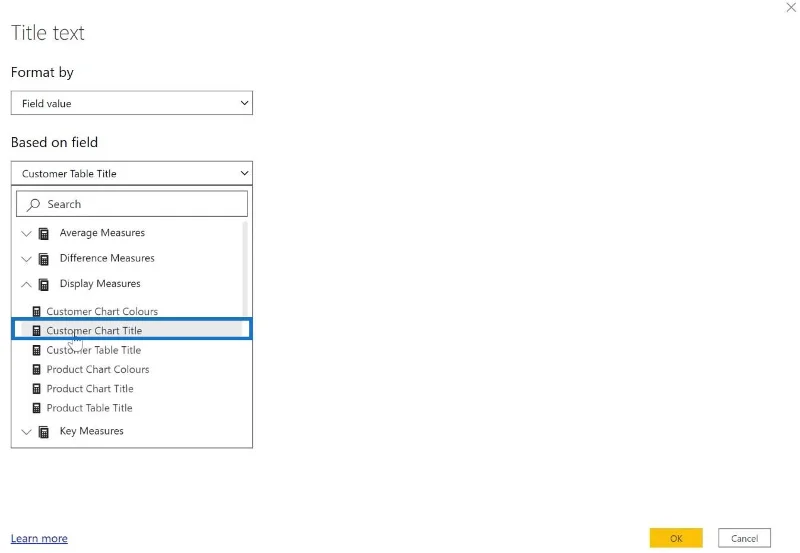Open the Learn more link
The height and width of the screenshot is (553, 800).
click(39, 538)
